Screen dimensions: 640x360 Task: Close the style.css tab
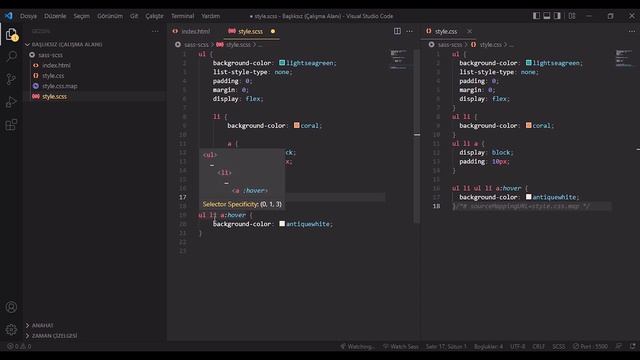[469, 31]
